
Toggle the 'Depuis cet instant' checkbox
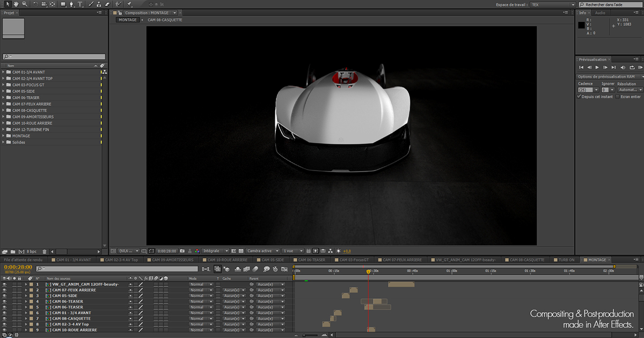tap(579, 97)
